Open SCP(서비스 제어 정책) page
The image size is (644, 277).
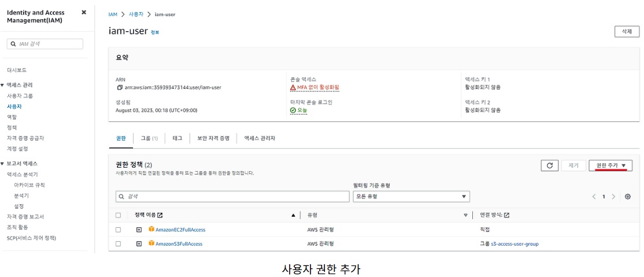[31, 238]
